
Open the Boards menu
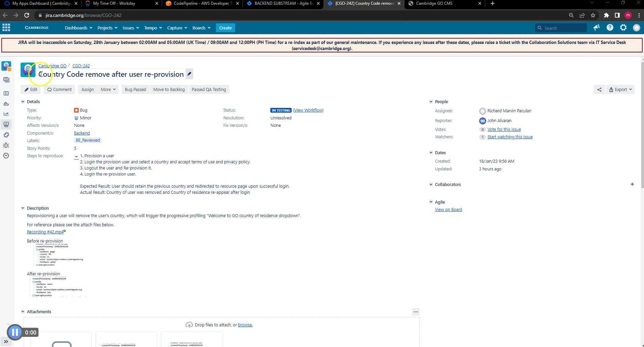click(x=201, y=28)
